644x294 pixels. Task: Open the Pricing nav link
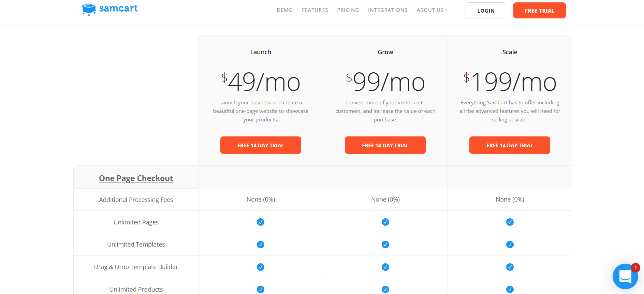348,10
